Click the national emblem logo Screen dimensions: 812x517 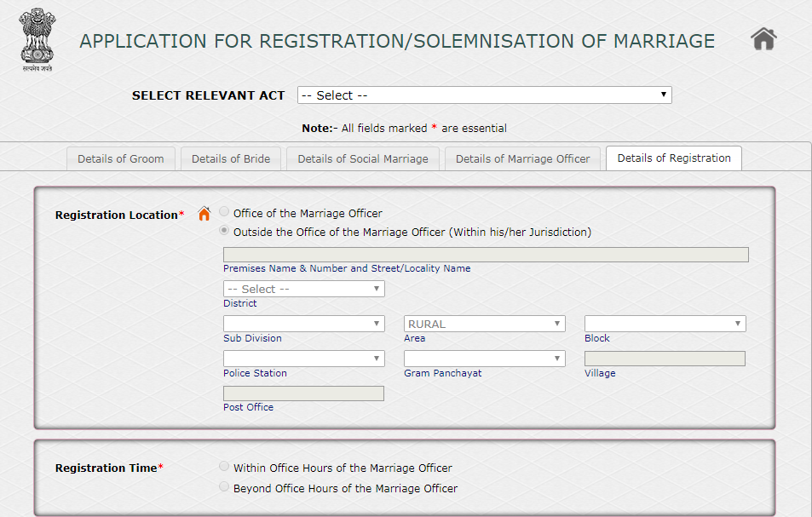click(36, 39)
